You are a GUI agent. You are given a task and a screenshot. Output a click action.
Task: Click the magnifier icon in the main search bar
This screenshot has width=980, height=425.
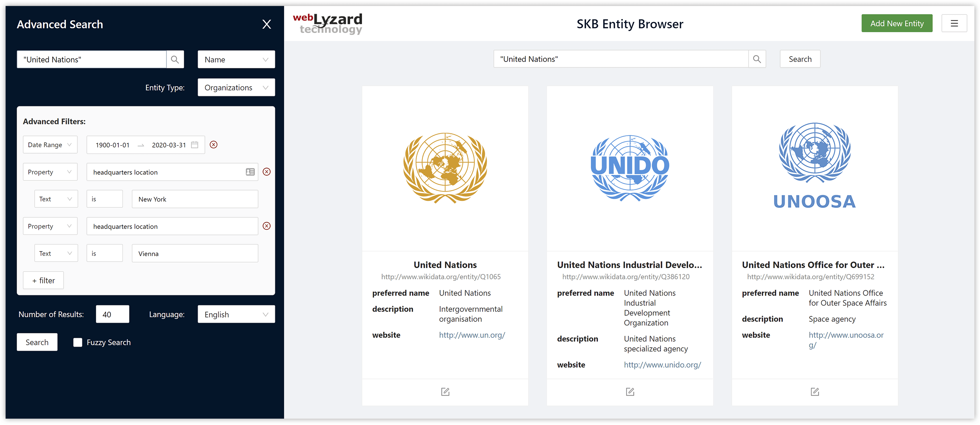757,59
